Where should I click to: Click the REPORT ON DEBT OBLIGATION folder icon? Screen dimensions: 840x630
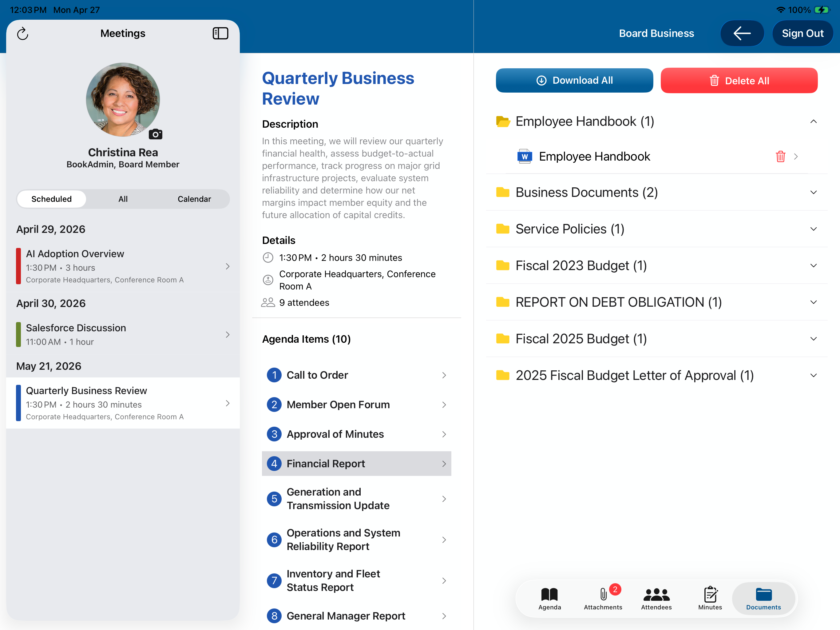pos(503,302)
